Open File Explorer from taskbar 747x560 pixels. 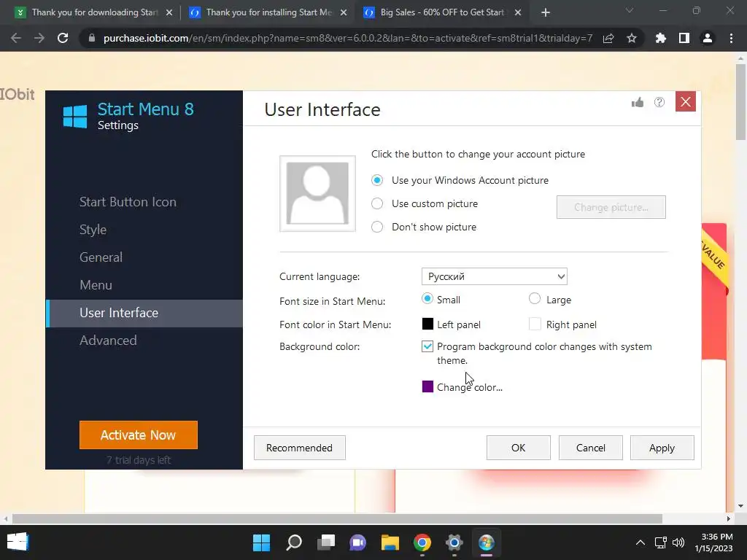tap(390, 542)
